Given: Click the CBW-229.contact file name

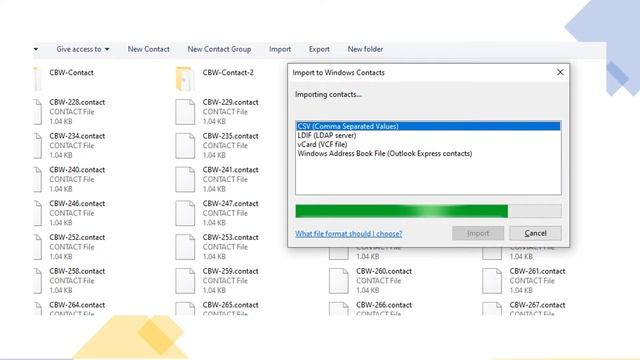Looking at the screenshot, I should [x=231, y=102].
